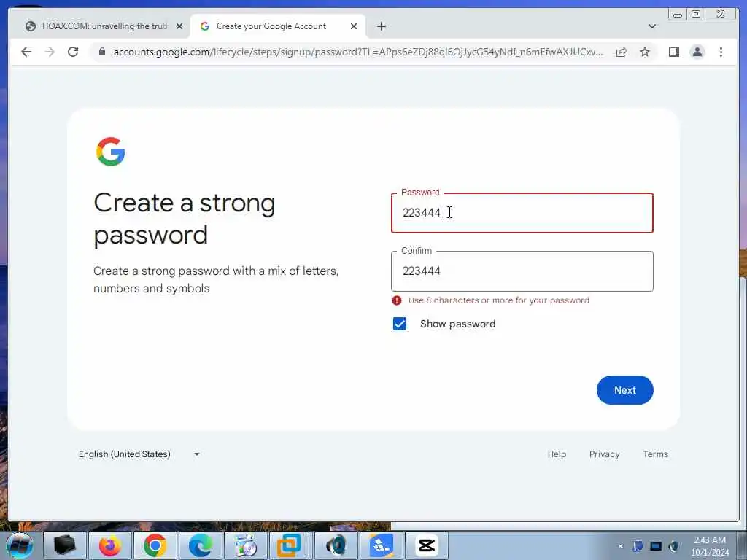The image size is (747, 560).
Task: Close the Create your Google Account tab
Action: point(354,26)
